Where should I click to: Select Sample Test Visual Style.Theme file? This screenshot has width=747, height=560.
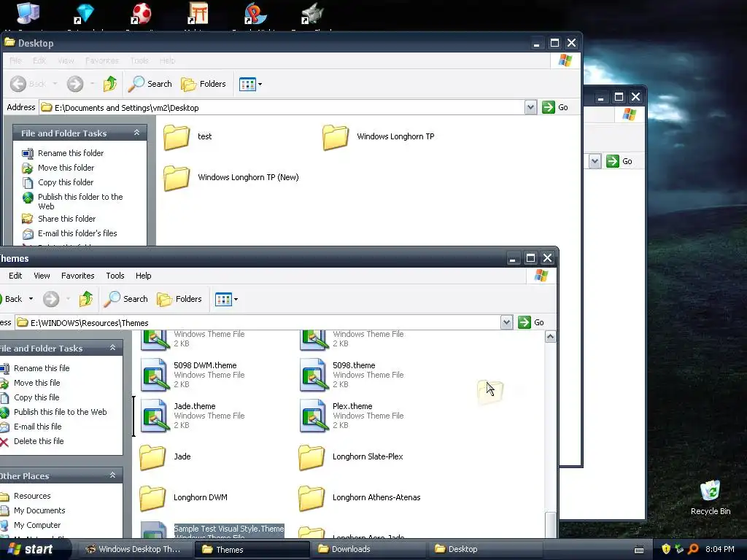point(212,530)
